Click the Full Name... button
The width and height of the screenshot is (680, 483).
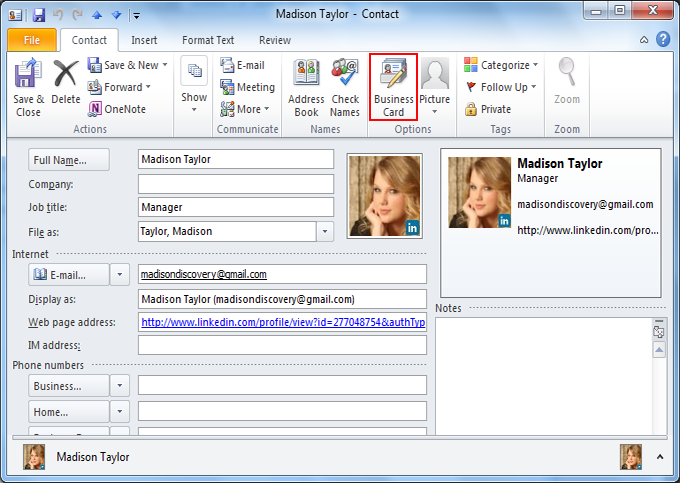69,160
